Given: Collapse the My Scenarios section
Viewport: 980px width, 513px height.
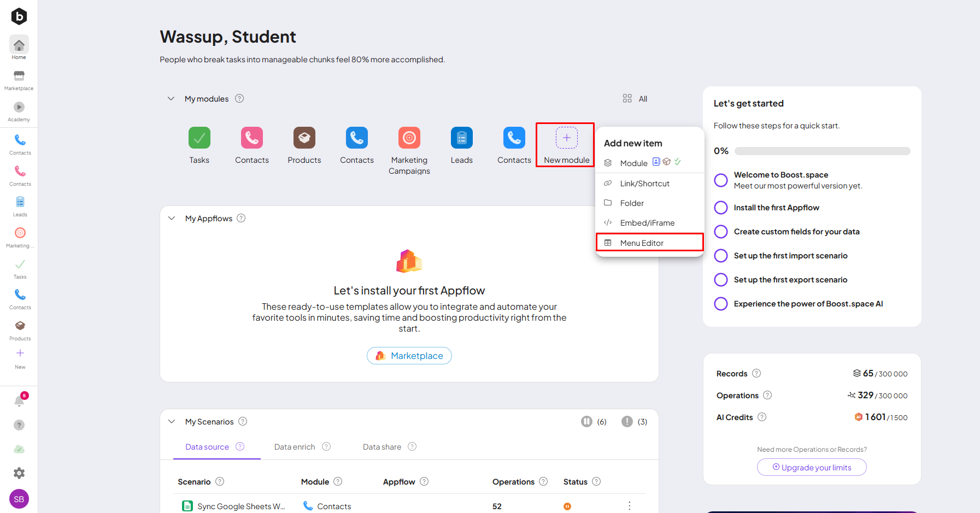Looking at the screenshot, I should [x=172, y=422].
